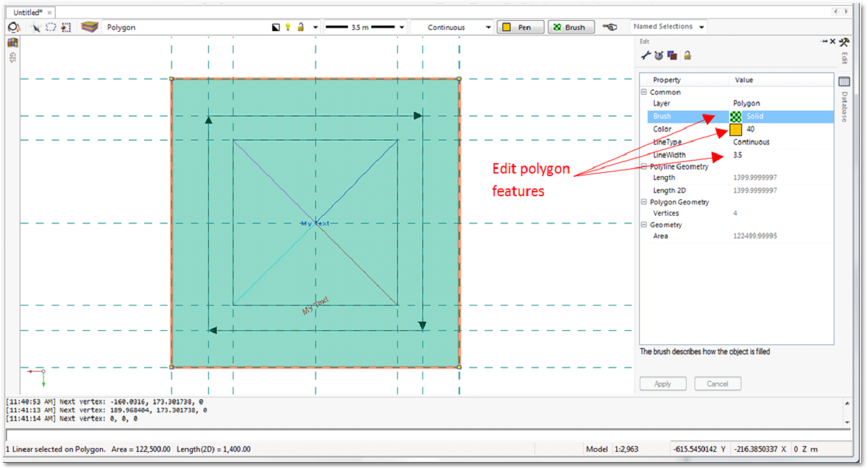The height and width of the screenshot is (470, 868).
Task: Collapse the Geometry property group
Action: coord(644,225)
